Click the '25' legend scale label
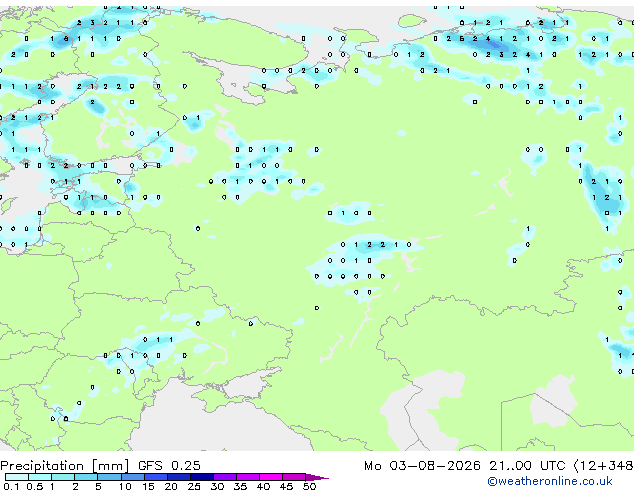The width and height of the screenshot is (634, 490). tap(194, 486)
